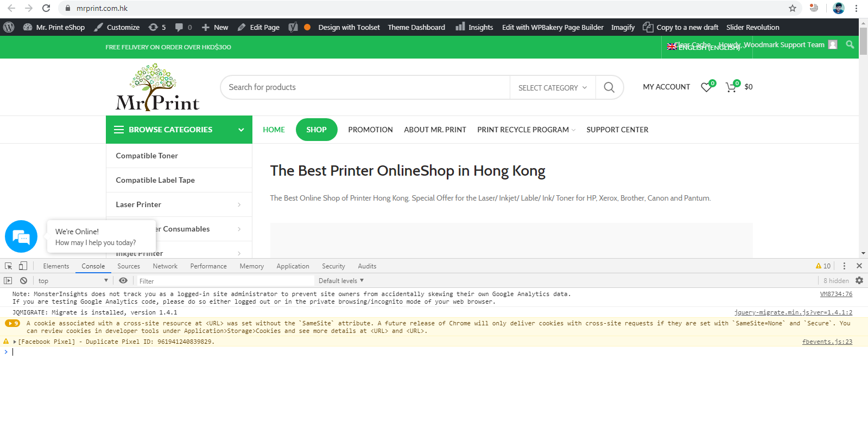
Task: Expand the Consumables category arrow
Action: click(x=239, y=229)
